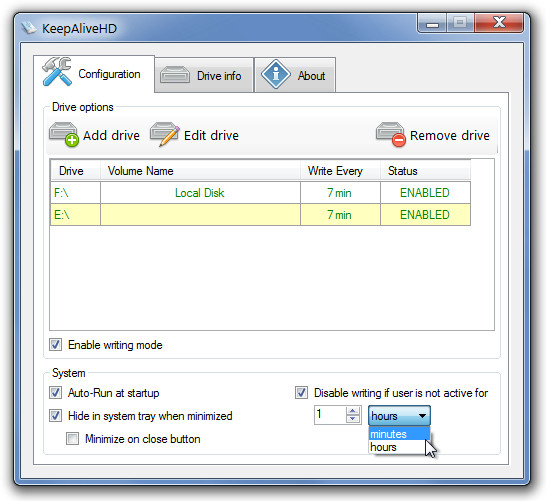This screenshot has height=501, width=546.
Task: Click 7 min value in E:\ row
Action: [340, 214]
